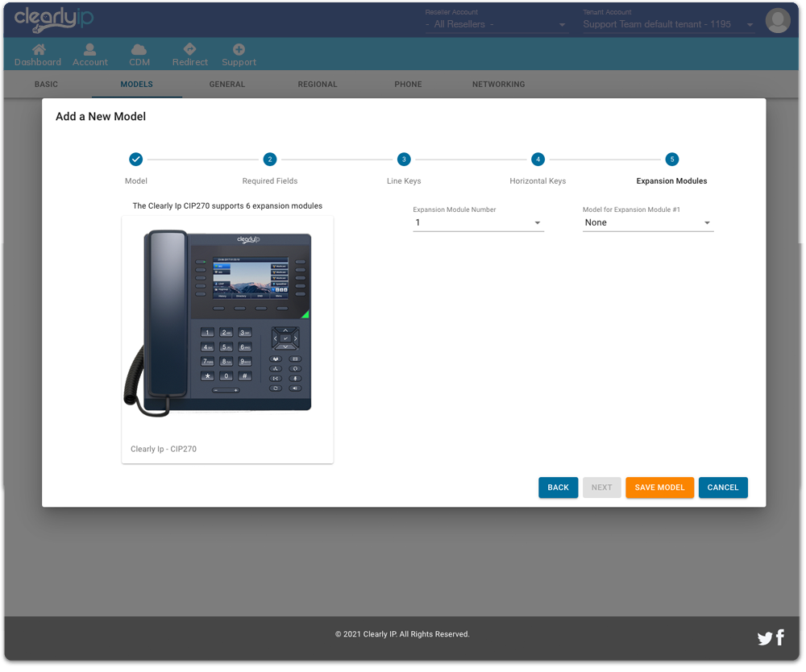Expand the Reseller Account dropdown
The image size is (806, 672).
(496, 25)
